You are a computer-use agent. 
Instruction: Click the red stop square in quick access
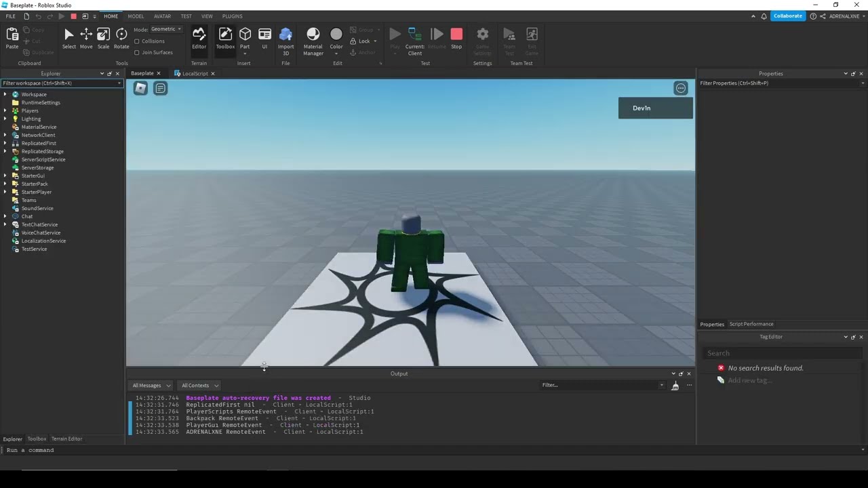point(73,16)
